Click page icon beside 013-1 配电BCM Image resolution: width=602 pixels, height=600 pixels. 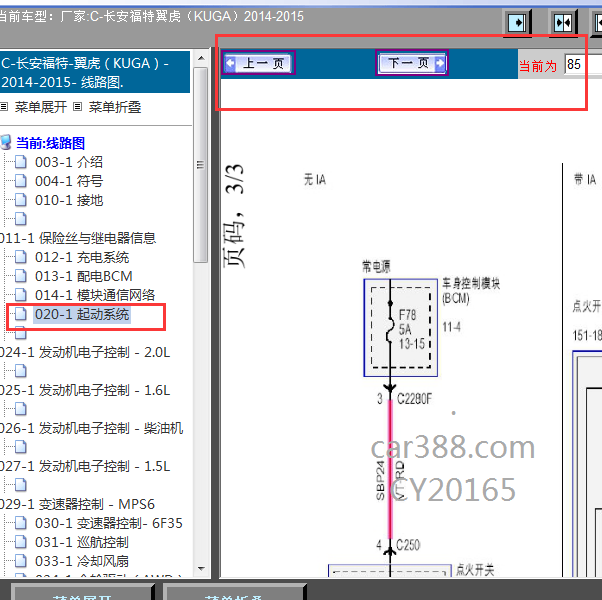[x=21, y=276]
